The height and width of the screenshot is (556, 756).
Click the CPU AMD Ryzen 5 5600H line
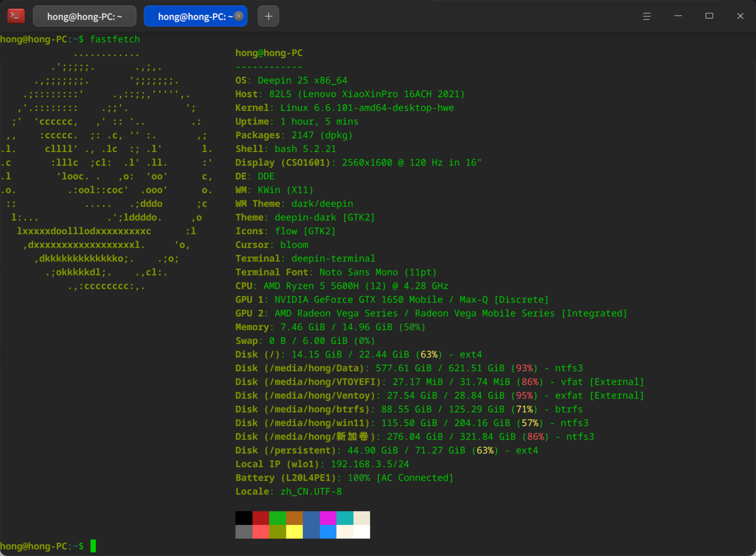point(342,286)
